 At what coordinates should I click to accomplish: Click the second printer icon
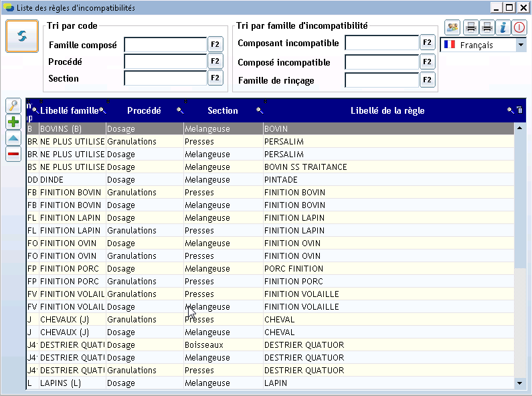(487, 27)
